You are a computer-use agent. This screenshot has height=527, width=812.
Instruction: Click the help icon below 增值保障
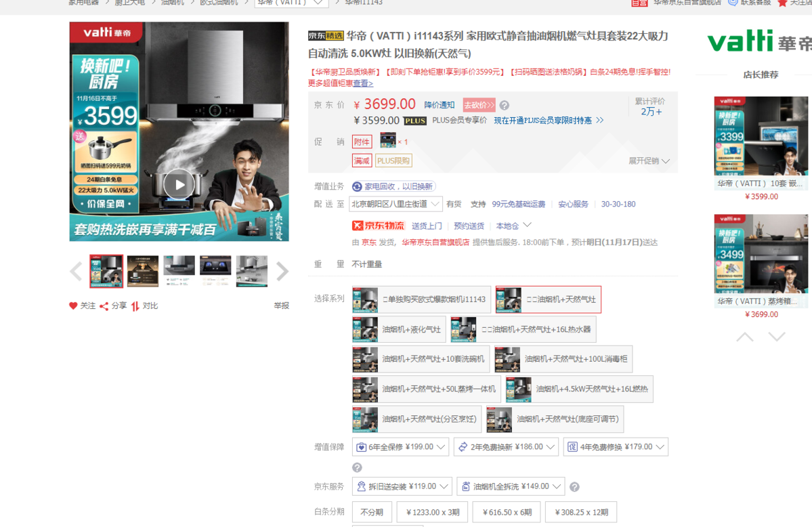click(358, 467)
